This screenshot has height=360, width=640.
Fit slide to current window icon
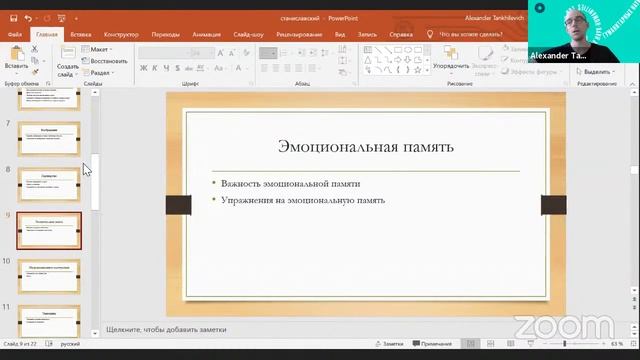(x=633, y=344)
